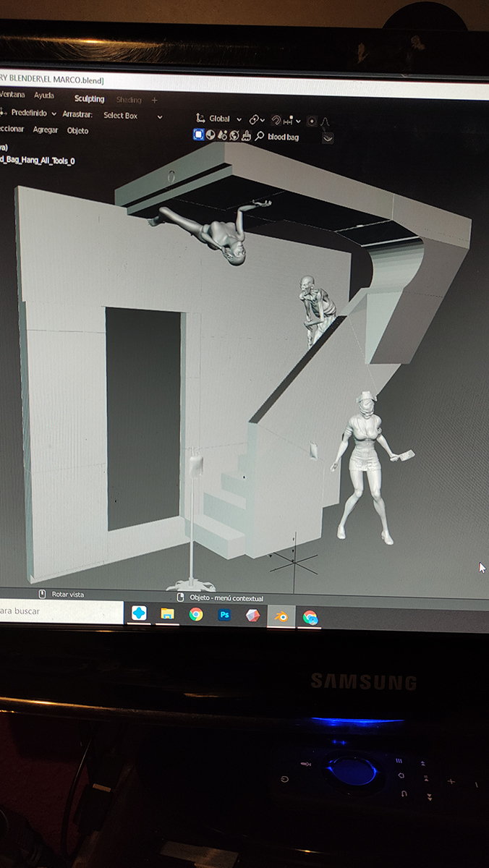Image resolution: width=489 pixels, height=868 pixels.
Task: Click the droplets icon left of the globe
Action: (223, 135)
